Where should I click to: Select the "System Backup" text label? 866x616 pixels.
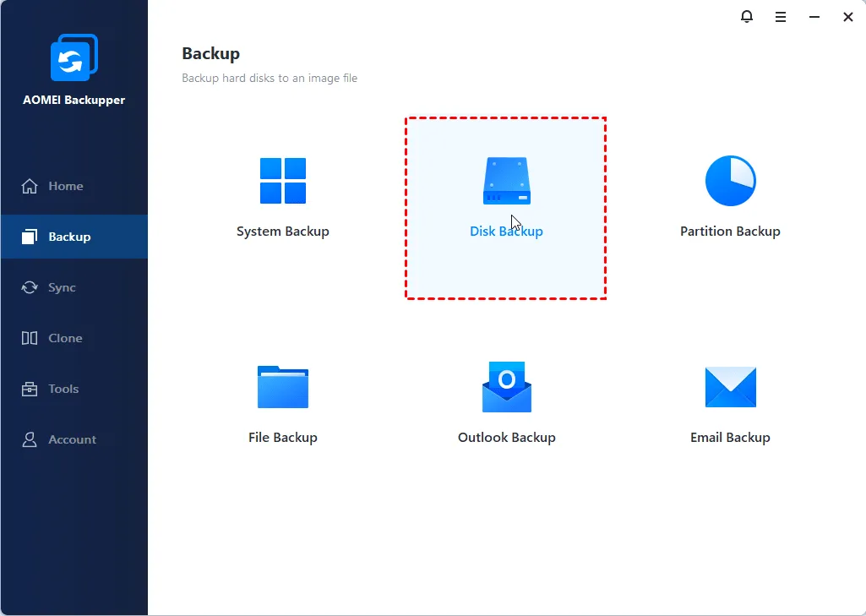tap(283, 232)
